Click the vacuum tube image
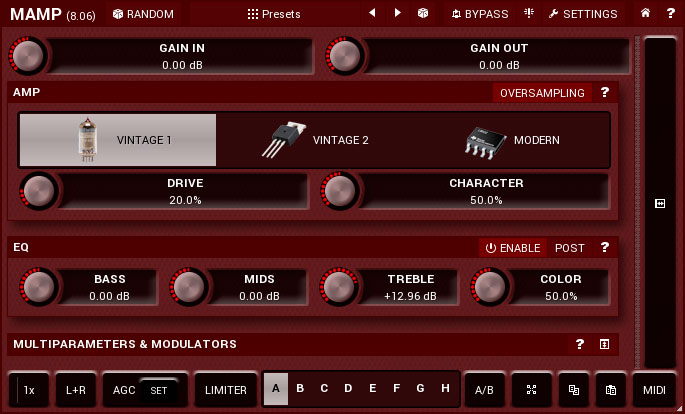Viewport: 685px width, 414px height. coord(87,140)
